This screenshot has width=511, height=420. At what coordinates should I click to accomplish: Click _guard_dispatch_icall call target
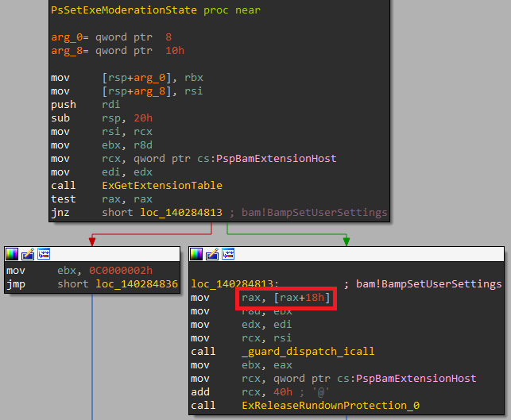pos(308,352)
